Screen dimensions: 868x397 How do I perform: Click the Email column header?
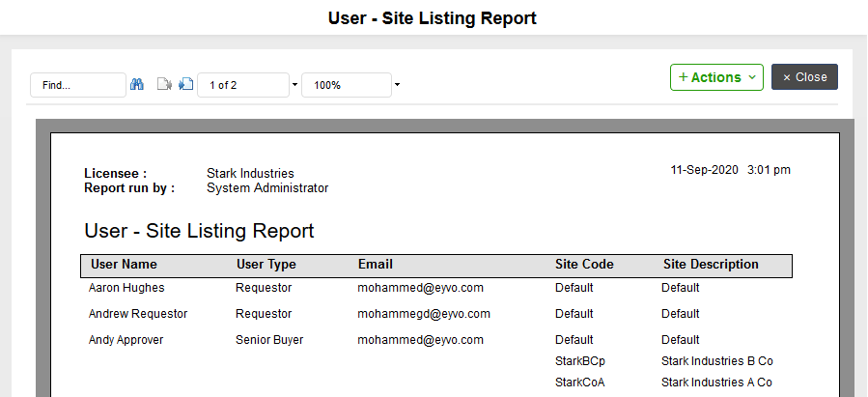pos(376,264)
